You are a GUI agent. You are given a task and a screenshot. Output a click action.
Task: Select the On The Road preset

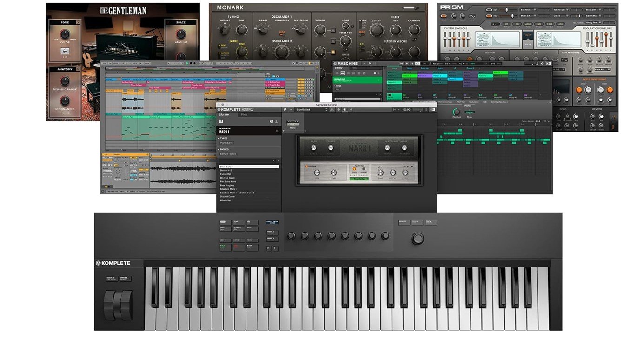point(227,178)
